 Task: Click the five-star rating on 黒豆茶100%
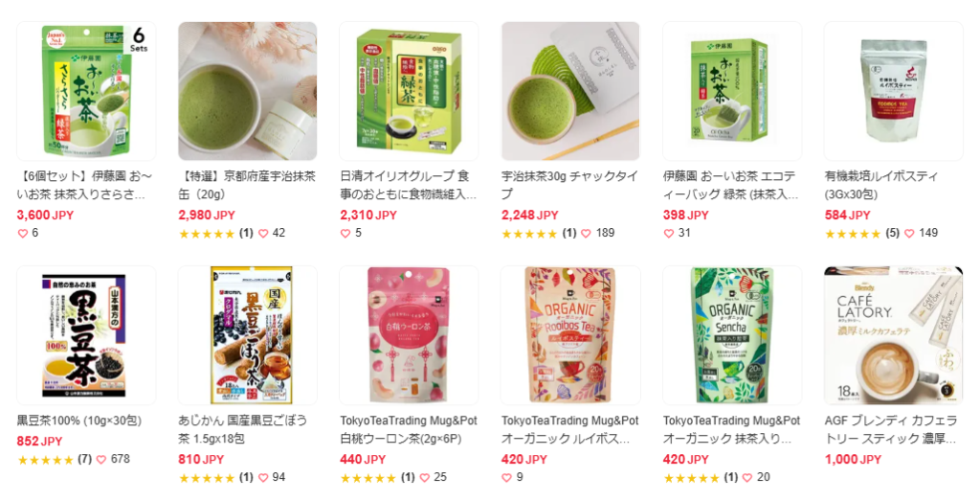(x=46, y=461)
